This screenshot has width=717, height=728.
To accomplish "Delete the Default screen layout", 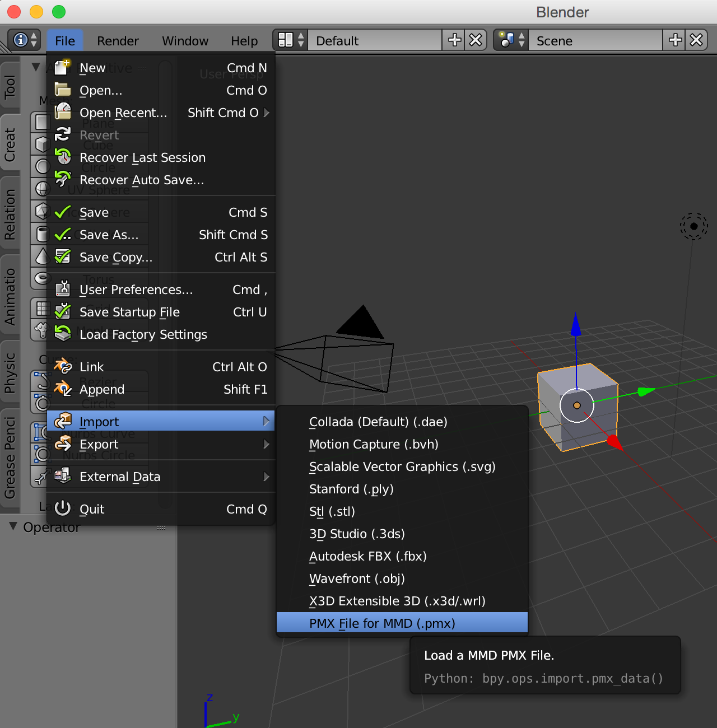I will pyautogui.click(x=476, y=40).
